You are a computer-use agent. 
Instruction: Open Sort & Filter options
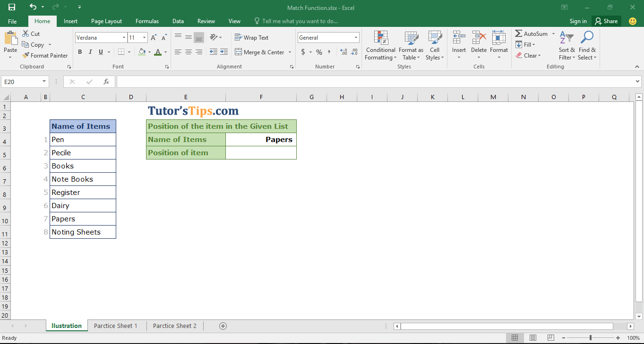click(567, 46)
